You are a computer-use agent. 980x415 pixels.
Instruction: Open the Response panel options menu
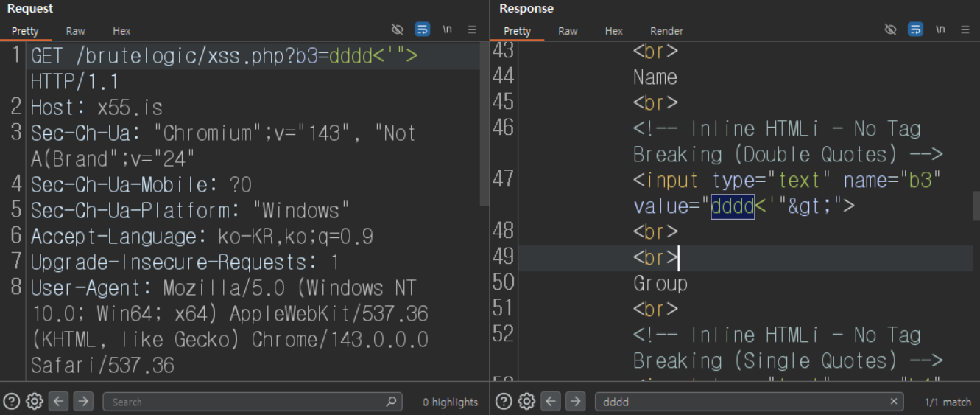[x=965, y=29]
